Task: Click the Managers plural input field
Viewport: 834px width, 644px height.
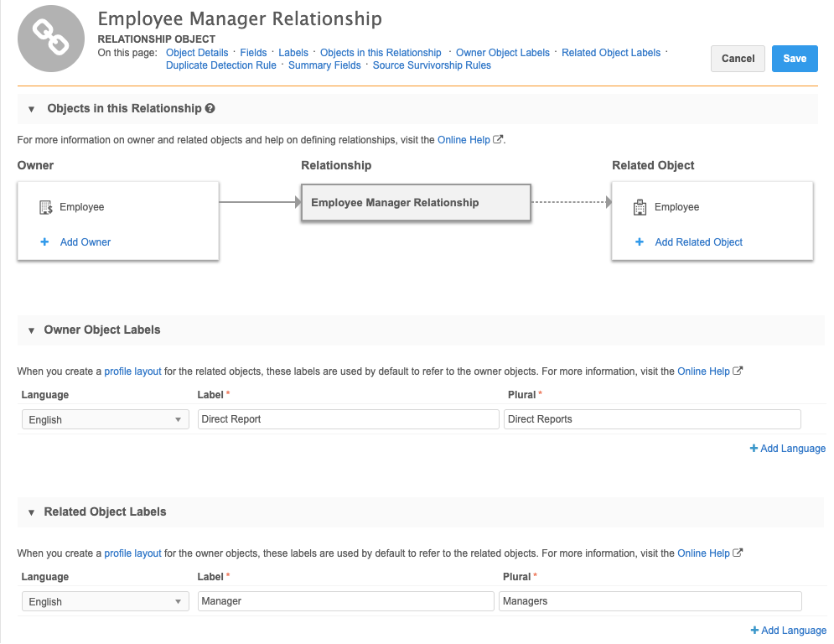Action: point(650,601)
